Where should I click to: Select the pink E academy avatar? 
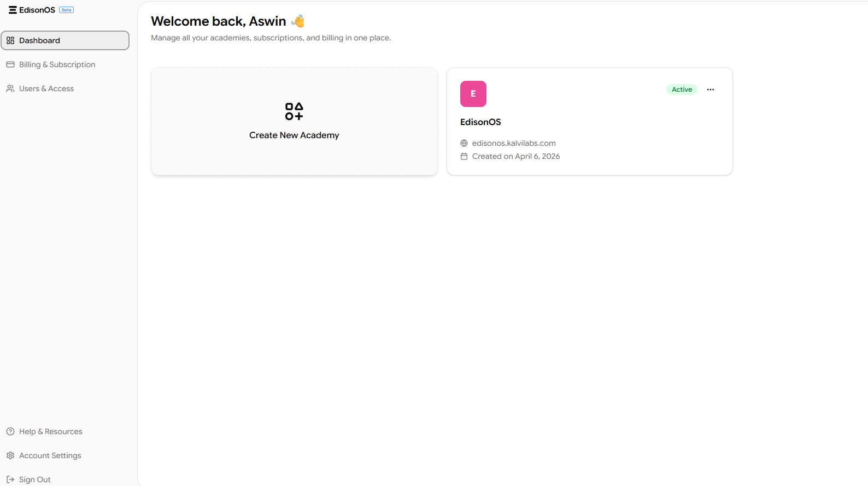click(473, 94)
